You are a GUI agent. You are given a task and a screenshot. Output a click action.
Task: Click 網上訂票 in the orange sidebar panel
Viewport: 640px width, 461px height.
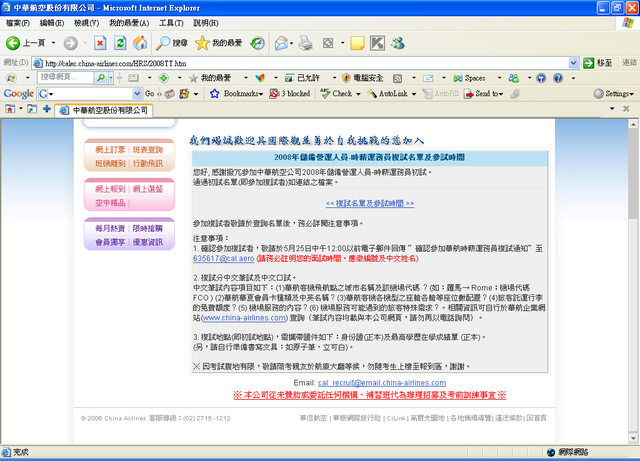point(110,150)
